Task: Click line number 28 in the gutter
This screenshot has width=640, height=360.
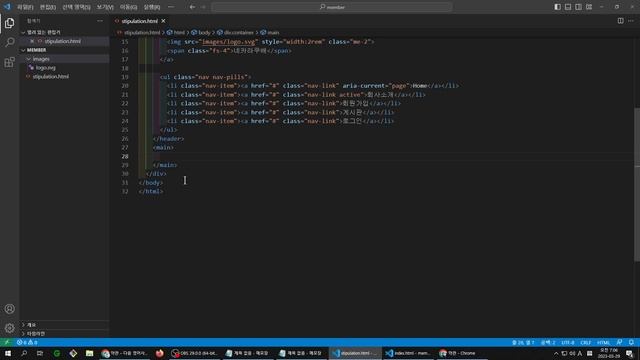Action: 125,156
